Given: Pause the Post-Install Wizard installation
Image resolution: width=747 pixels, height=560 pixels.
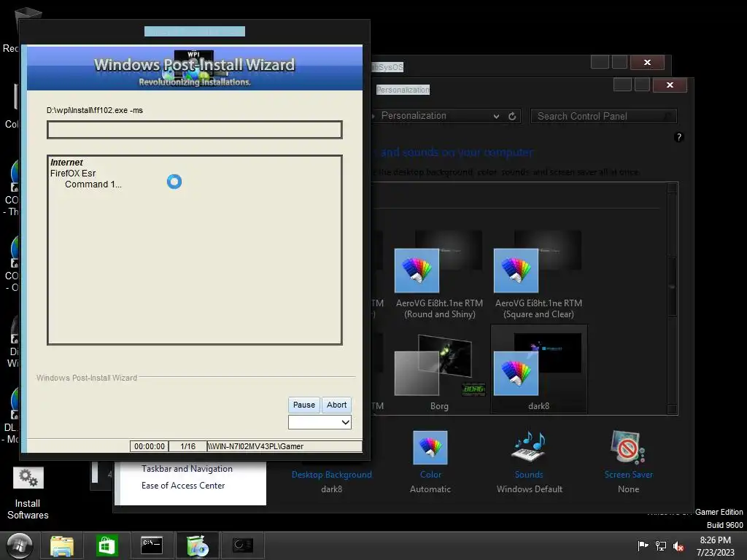Looking at the screenshot, I should (x=304, y=405).
